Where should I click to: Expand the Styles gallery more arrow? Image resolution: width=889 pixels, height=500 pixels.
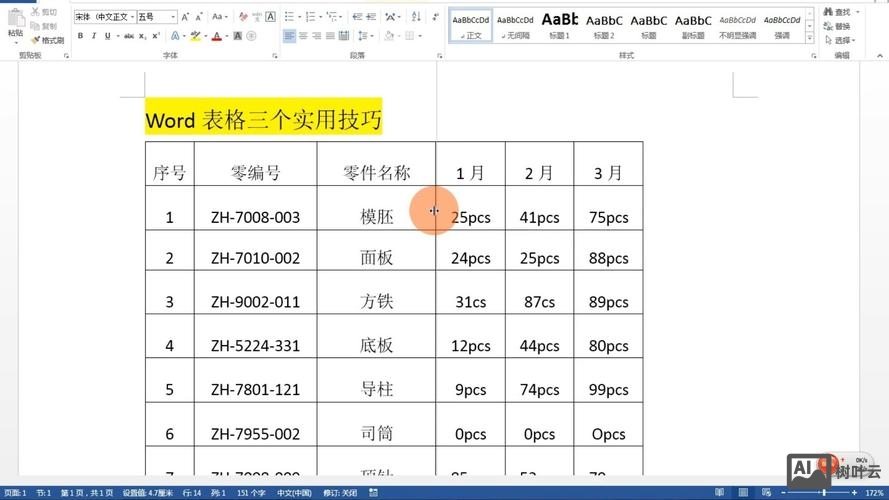[x=810, y=39]
